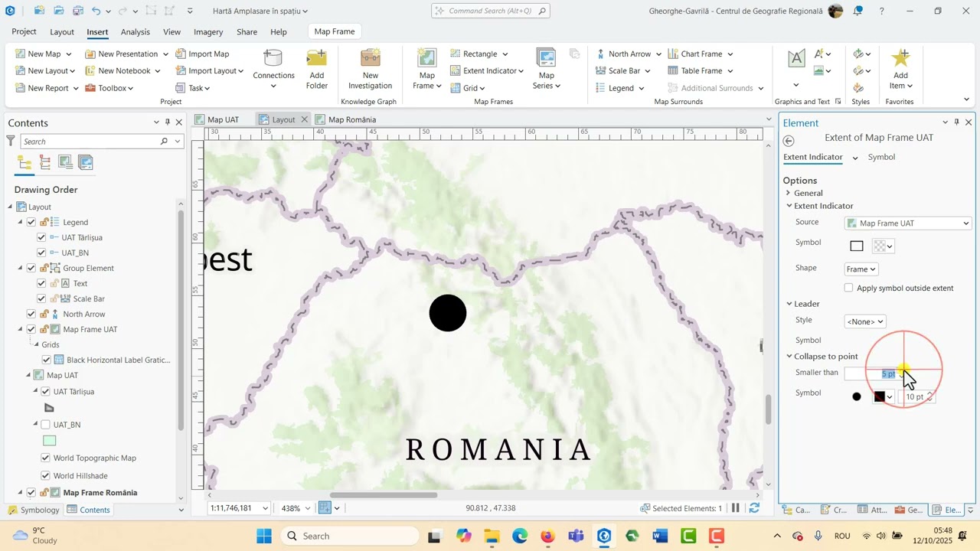Open Word from the taskbar

click(x=660, y=536)
